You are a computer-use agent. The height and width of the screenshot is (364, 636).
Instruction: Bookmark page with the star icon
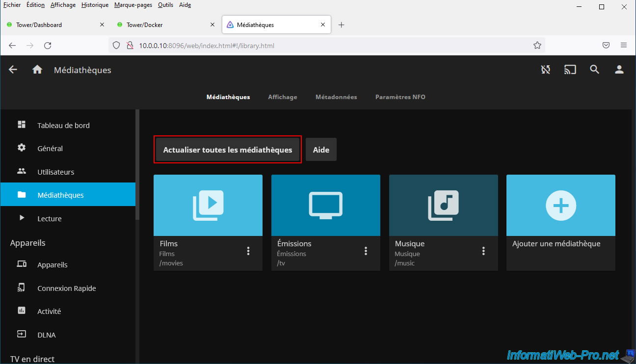(x=537, y=46)
